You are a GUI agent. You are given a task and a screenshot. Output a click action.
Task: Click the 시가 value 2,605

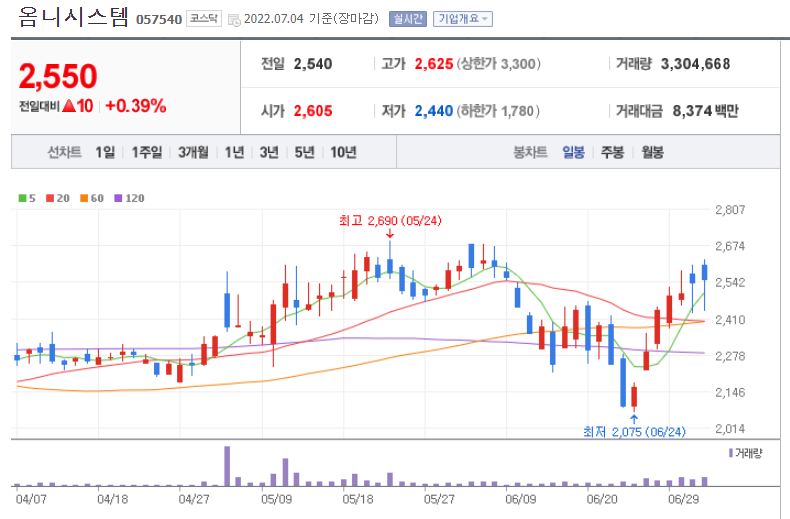(313, 111)
